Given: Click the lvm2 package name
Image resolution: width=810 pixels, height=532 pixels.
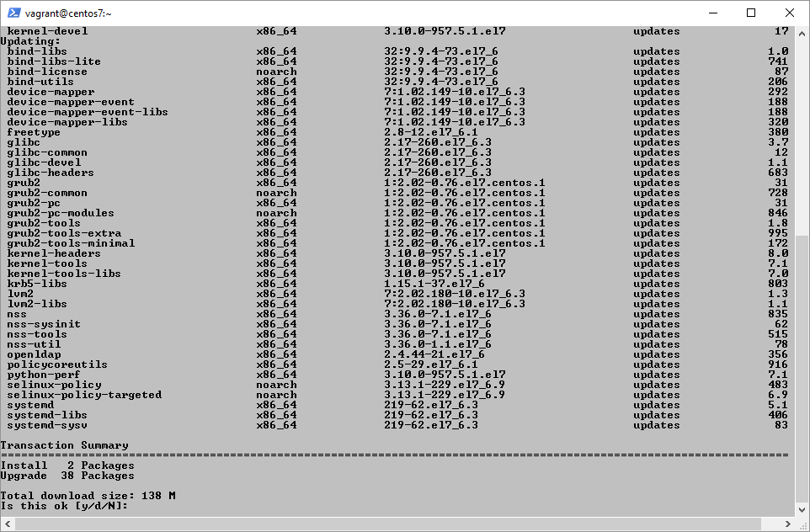Looking at the screenshot, I should [21, 294].
